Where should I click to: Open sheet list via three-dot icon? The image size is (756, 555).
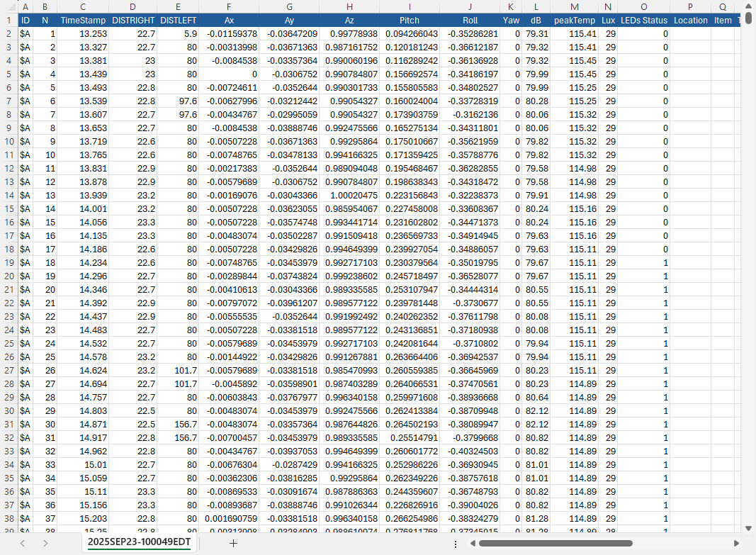point(456,543)
